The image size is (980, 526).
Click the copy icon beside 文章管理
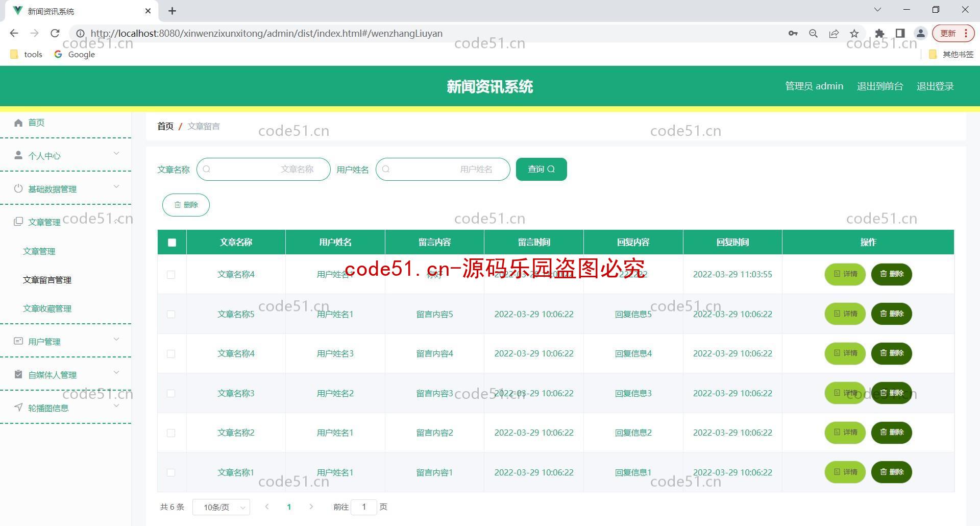[18, 222]
